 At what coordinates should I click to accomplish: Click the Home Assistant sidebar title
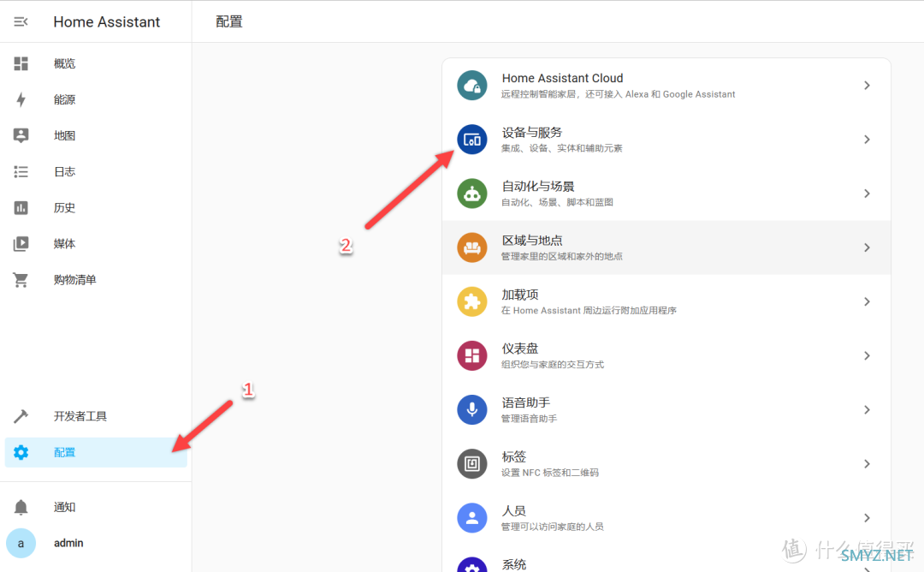(x=107, y=21)
